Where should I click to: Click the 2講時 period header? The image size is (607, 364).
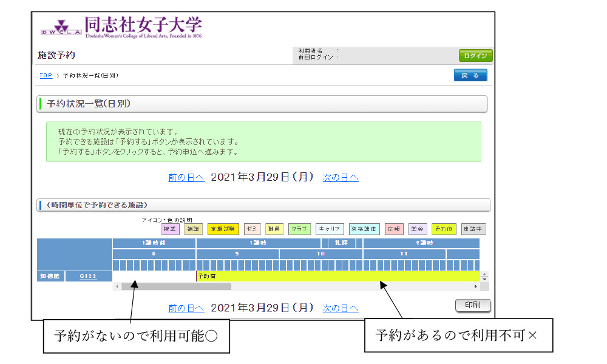pyautogui.click(x=421, y=243)
